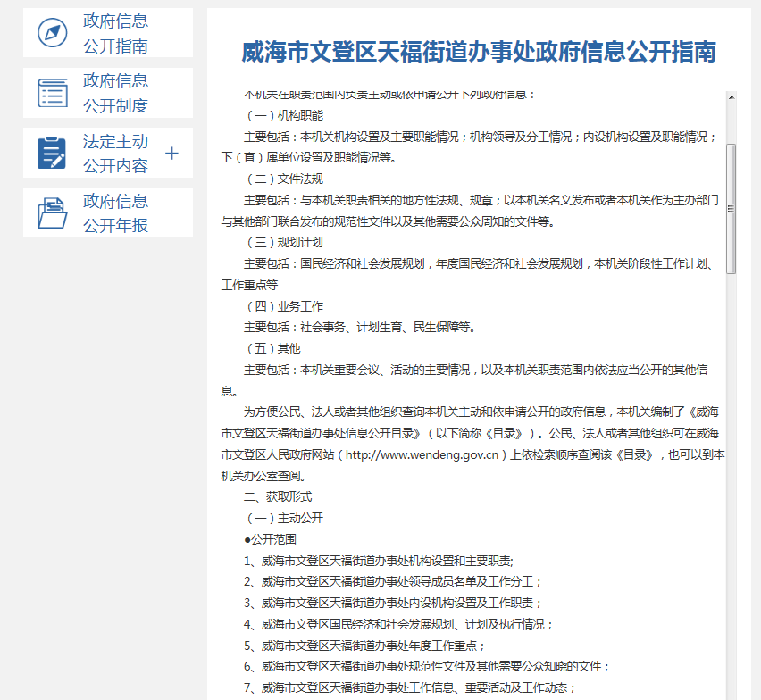761x700 pixels.
Task: Click the scrollbar up arrow in the document
Action: coord(731,96)
